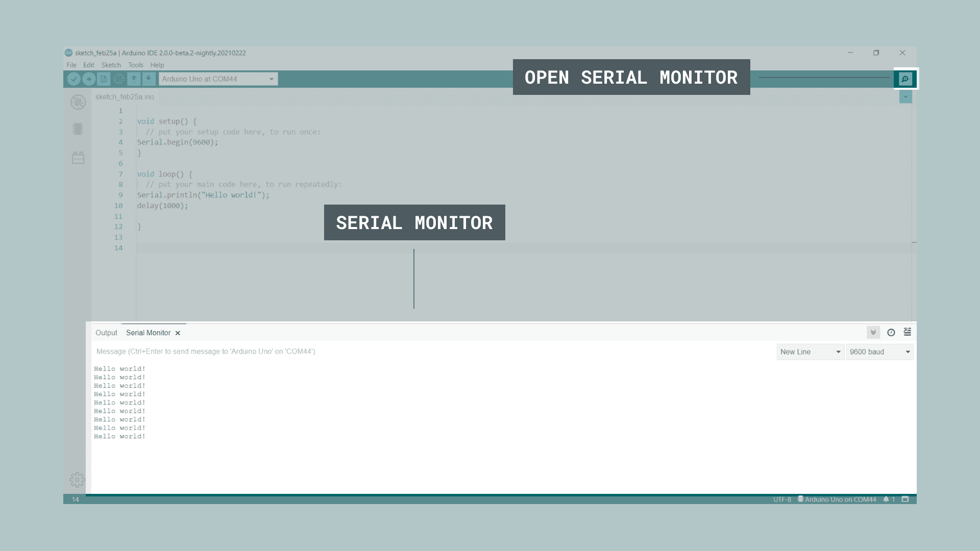Click the Serial Monitor icon in toolbar
The image size is (980, 551).
coord(904,79)
